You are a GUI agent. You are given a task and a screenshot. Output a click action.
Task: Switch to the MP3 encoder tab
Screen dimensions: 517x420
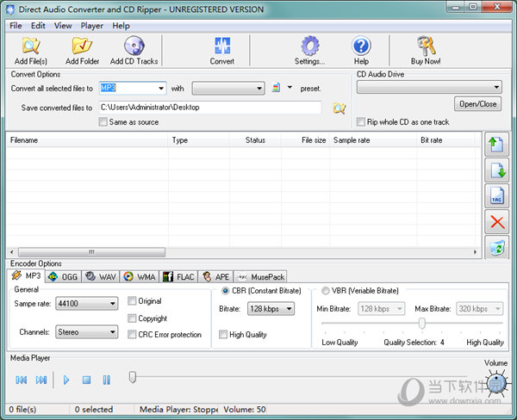(x=26, y=275)
